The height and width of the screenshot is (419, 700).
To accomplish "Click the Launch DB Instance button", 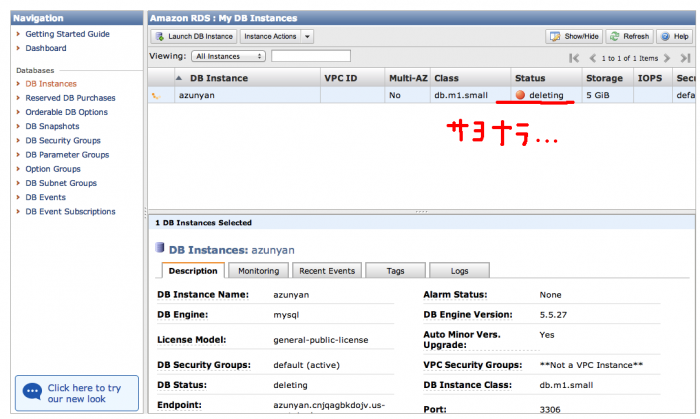I will [x=194, y=36].
